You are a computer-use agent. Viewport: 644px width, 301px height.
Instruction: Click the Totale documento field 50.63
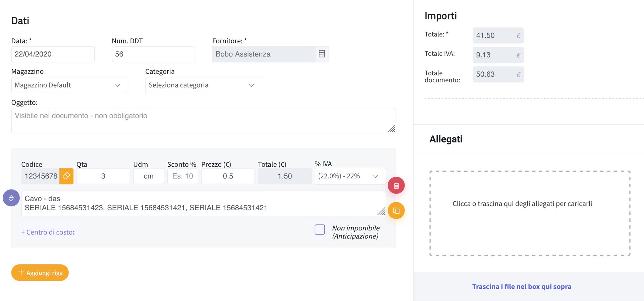click(498, 75)
